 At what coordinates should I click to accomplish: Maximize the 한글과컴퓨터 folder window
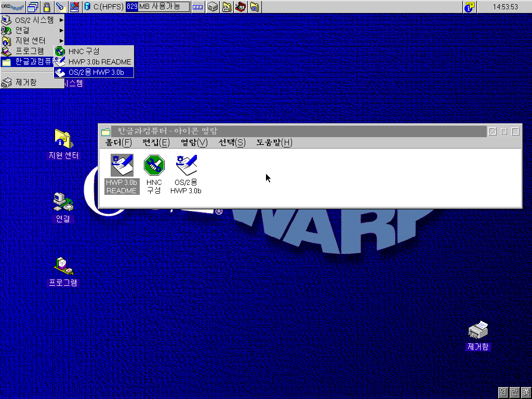tap(515, 131)
